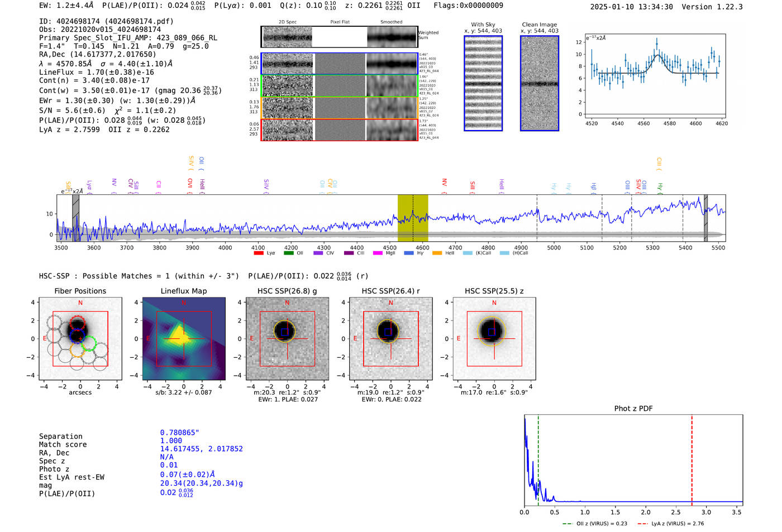
Task: Open the Lineflux Map panel
Action: coord(184,339)
